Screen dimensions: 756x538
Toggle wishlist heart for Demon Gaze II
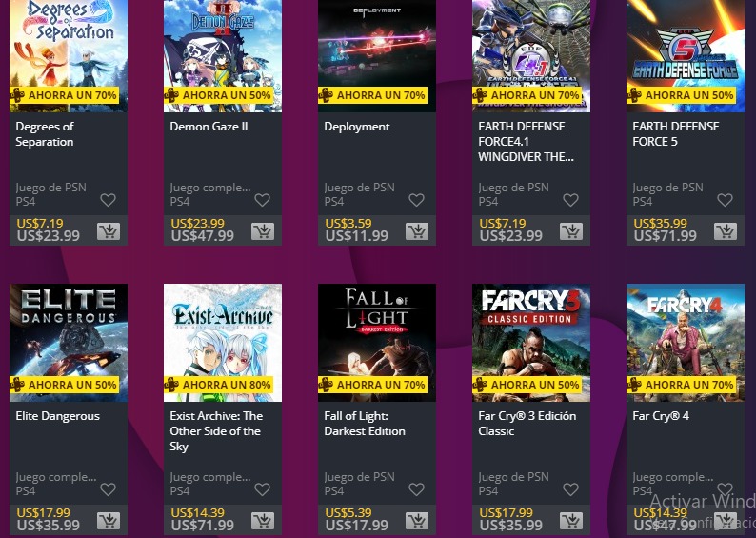click(x=262, y=200)
